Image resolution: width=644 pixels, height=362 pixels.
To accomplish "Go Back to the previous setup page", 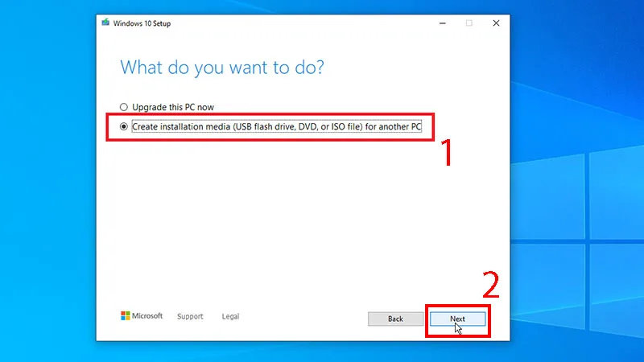I will [395, 319].
